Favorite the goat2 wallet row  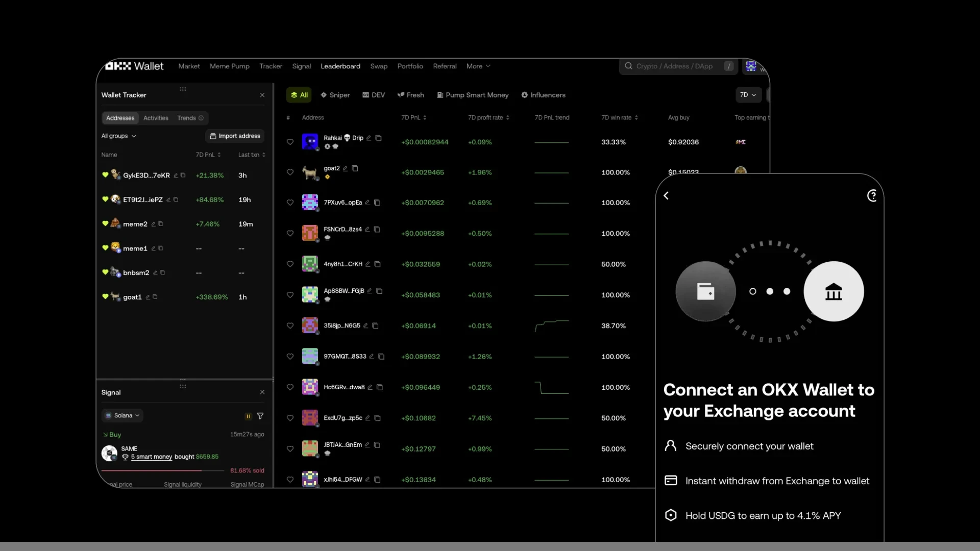click(290, 172)
